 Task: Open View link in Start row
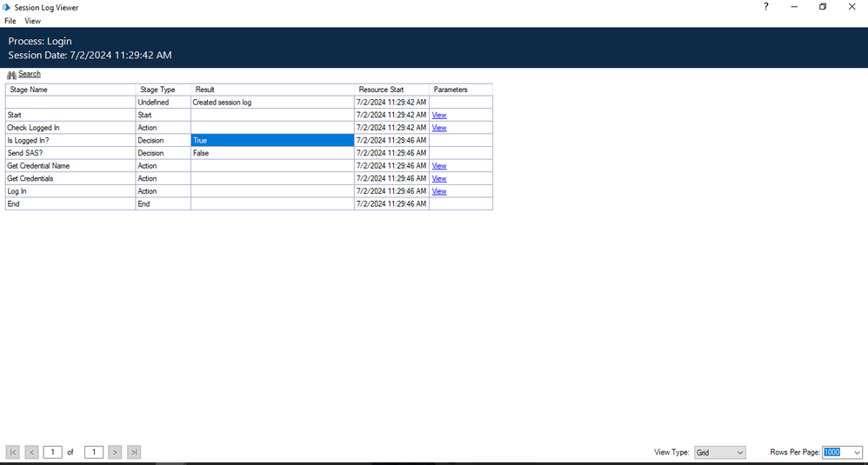pos(439,115)
